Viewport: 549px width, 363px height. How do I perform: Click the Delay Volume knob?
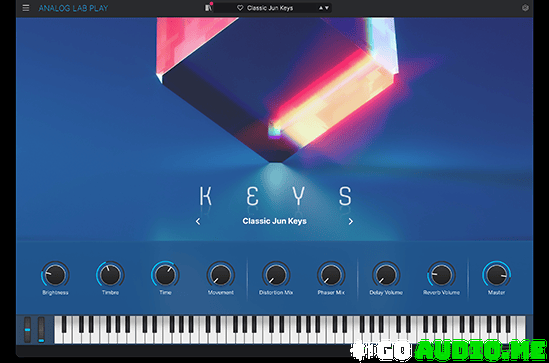(386, 275)
